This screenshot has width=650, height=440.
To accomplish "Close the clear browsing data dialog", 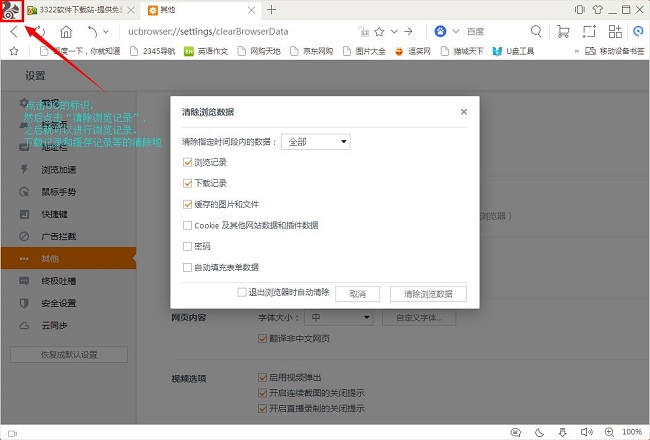I will (464, 112).
